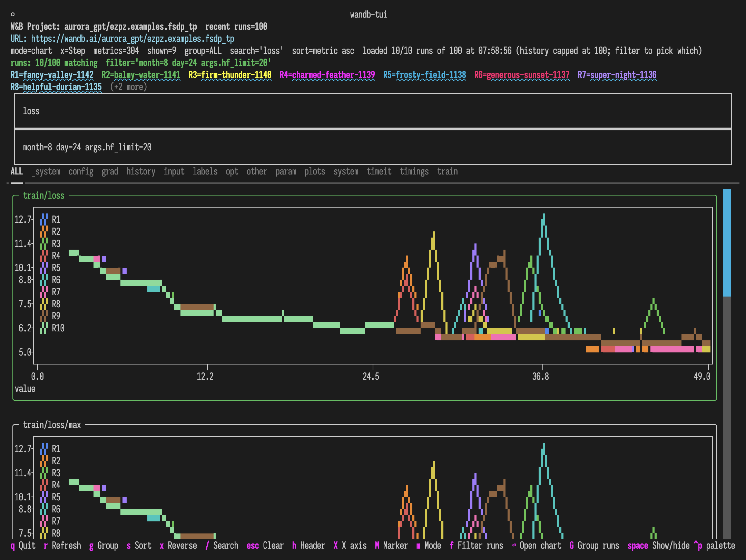Click the m Mode footer command
This screenshot has height=560, width=746.
coord(429,546)
